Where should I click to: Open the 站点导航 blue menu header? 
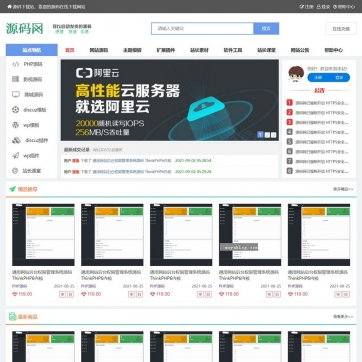click(x=32, y=50)
